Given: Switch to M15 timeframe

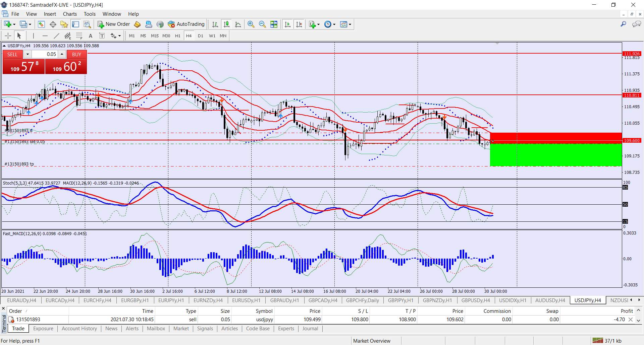Looking at the screenshot, I should pos(155,36).
